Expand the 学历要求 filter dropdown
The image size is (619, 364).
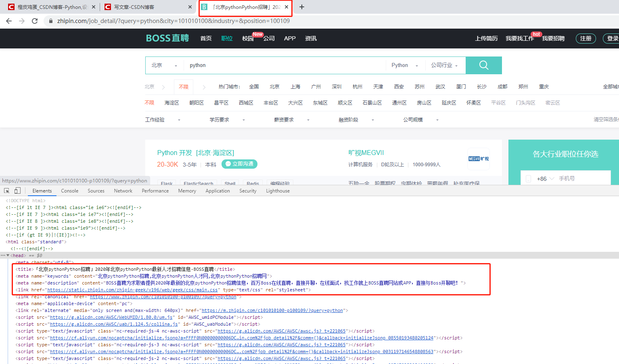coord(227,120)
